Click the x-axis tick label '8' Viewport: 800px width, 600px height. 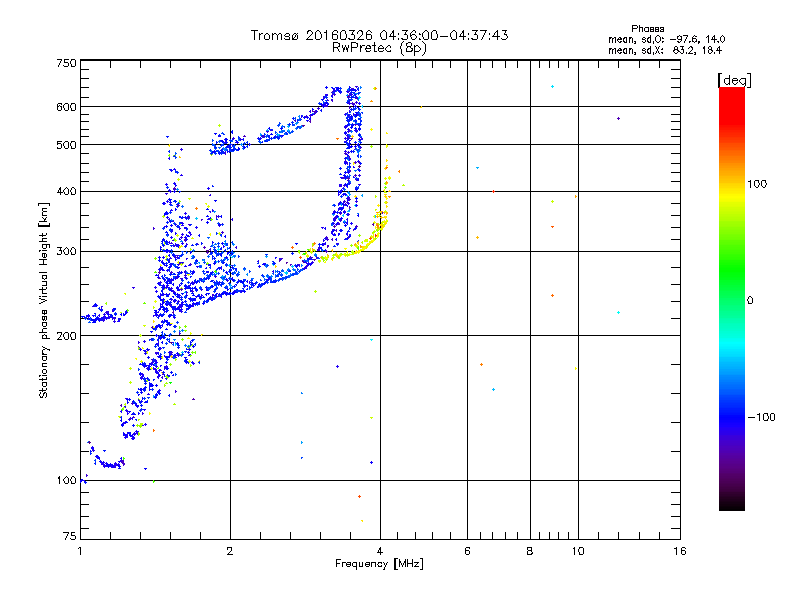530,551
